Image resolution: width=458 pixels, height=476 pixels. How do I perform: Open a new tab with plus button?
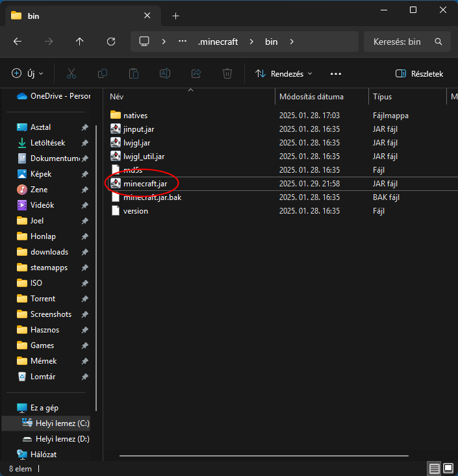coord(175,16)
